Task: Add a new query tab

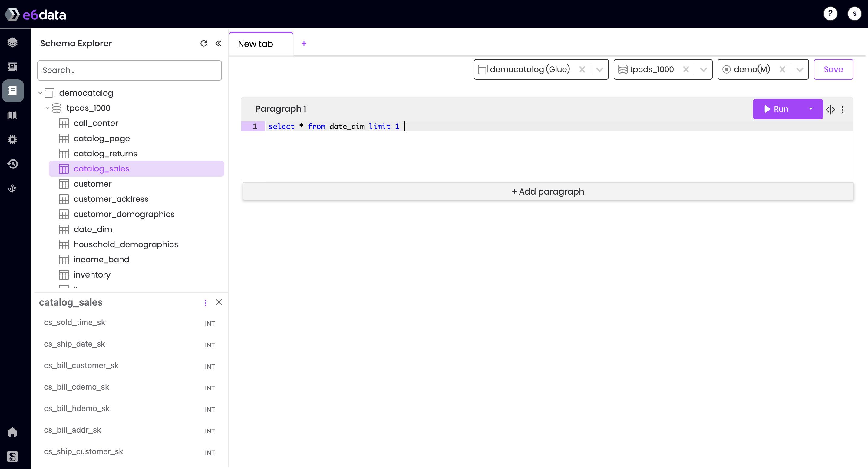Action: (304, 44)
